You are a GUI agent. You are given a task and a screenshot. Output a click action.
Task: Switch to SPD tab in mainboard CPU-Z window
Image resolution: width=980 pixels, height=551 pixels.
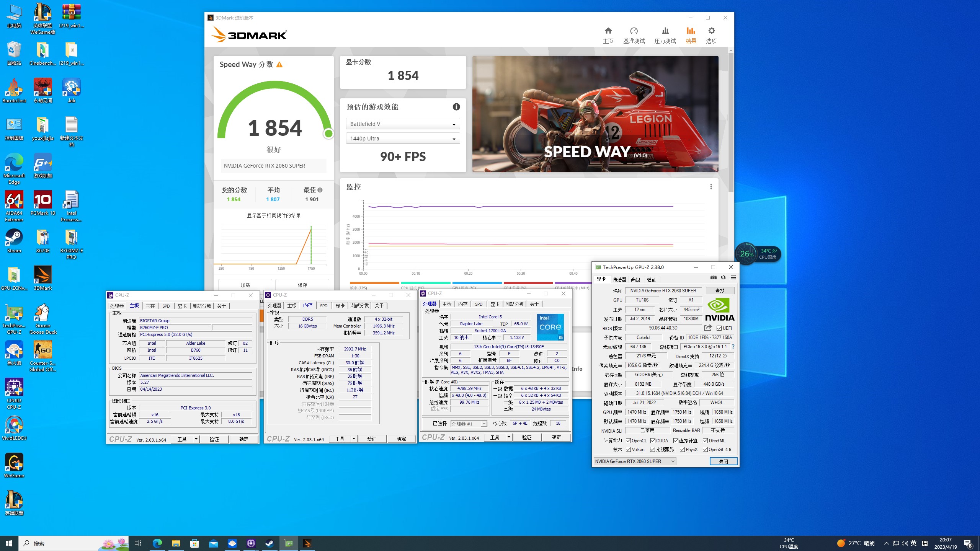coord(166,306)
